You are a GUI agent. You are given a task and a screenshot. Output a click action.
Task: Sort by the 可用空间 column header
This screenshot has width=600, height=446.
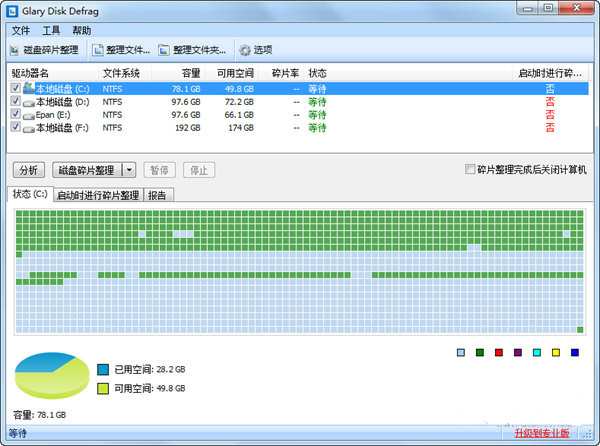233,73
